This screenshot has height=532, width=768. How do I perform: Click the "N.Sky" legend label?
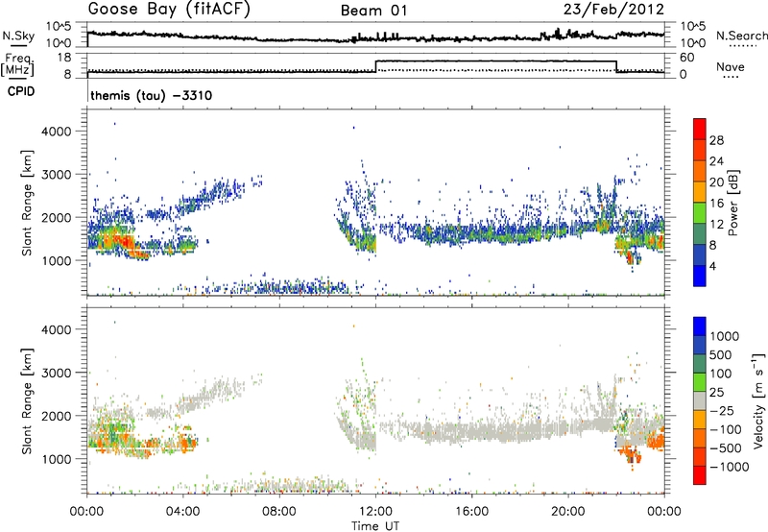tap(18, 36)
